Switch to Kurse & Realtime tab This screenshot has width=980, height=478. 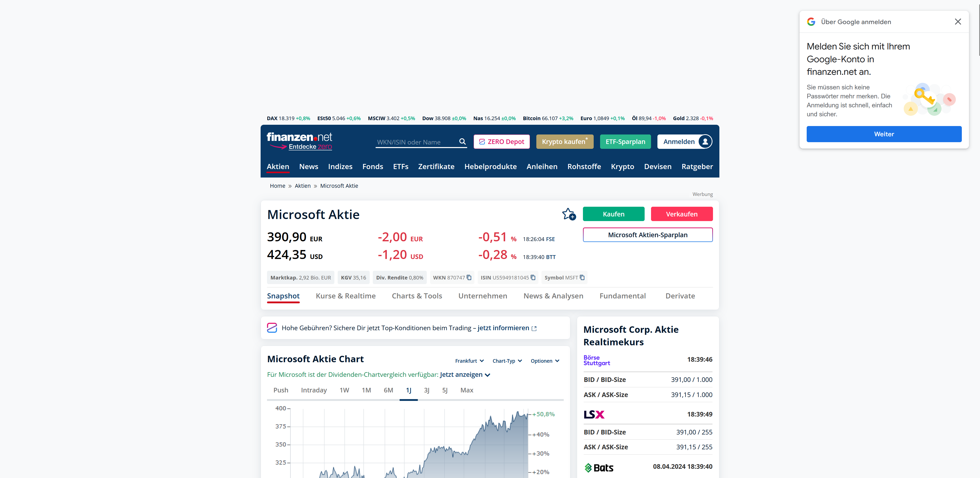point(345,296)
